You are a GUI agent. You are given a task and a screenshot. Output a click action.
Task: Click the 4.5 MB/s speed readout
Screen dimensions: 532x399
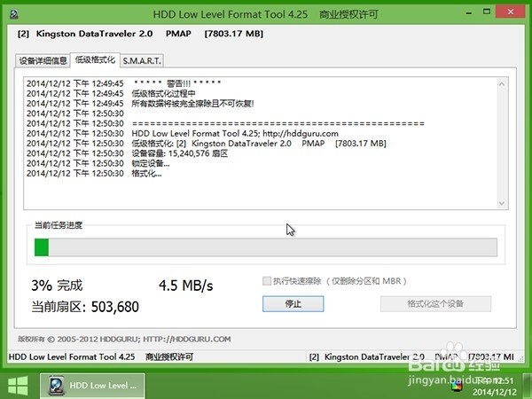click(186, 286)
